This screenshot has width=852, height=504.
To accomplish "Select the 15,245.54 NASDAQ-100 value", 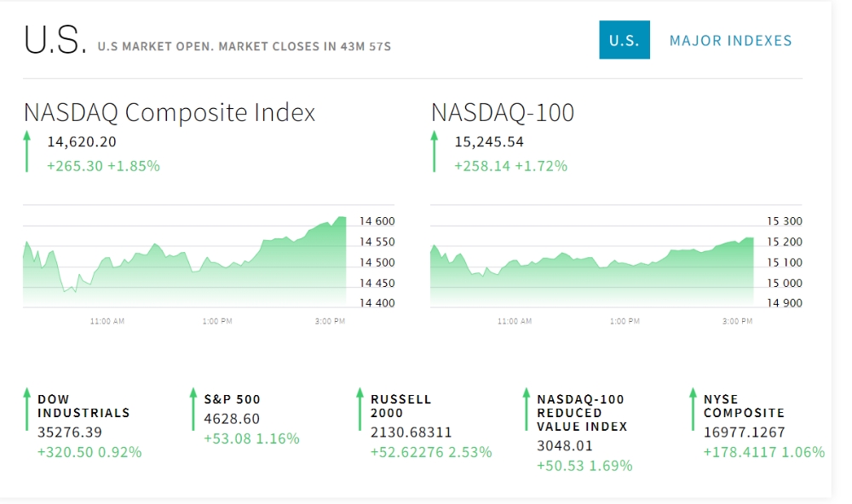I will pos(489,142).
